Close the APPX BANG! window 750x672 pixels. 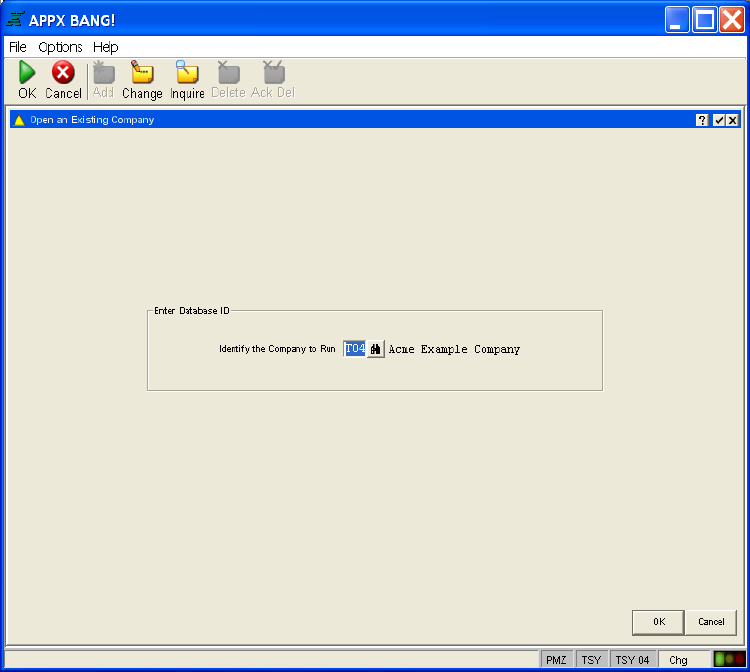[732, 20]
